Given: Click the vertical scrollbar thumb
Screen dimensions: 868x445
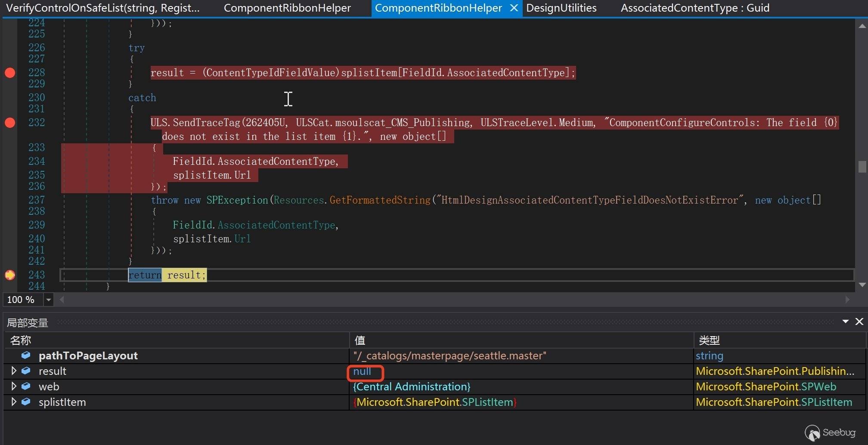Looking at the screenshot, I should (862, 167).
